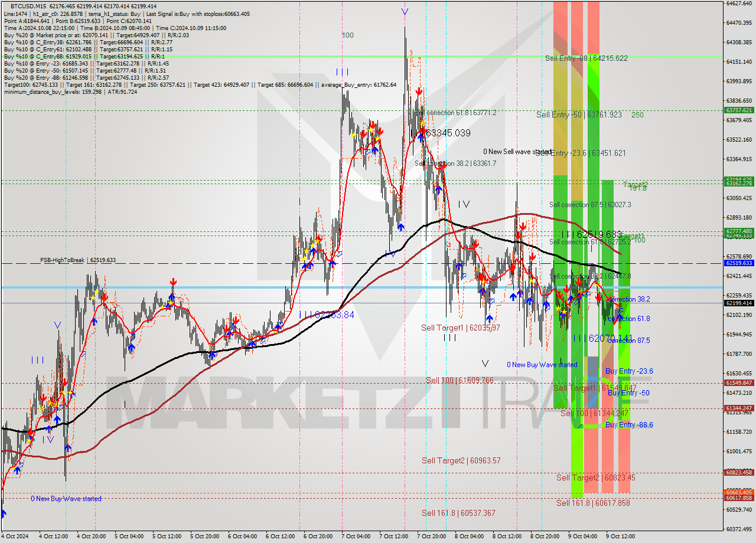This screenshot has height=543, width=756.
Task: Select the 'Buy Entry -88.6' label
Action: pyautogui.click(x=629, y=425)
